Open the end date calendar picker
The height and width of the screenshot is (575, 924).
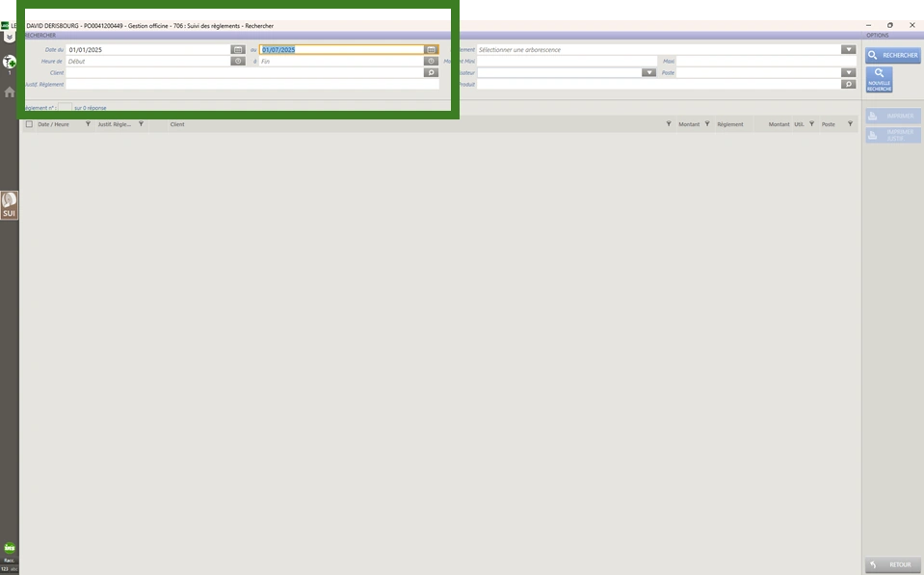pyautogui.click(x=432, y=50)
